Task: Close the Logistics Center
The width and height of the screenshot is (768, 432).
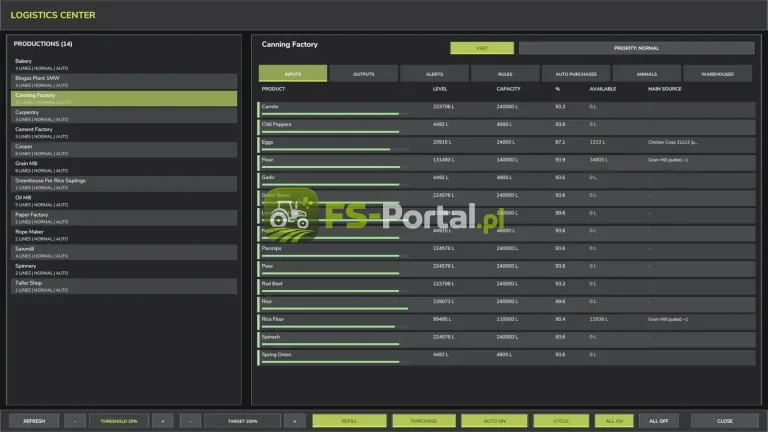Action: (724, 421)
